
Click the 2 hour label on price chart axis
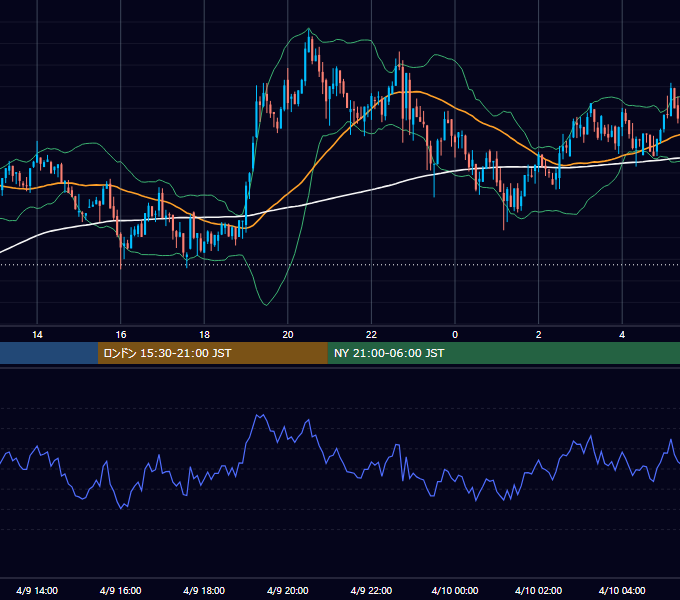(539, 335)
